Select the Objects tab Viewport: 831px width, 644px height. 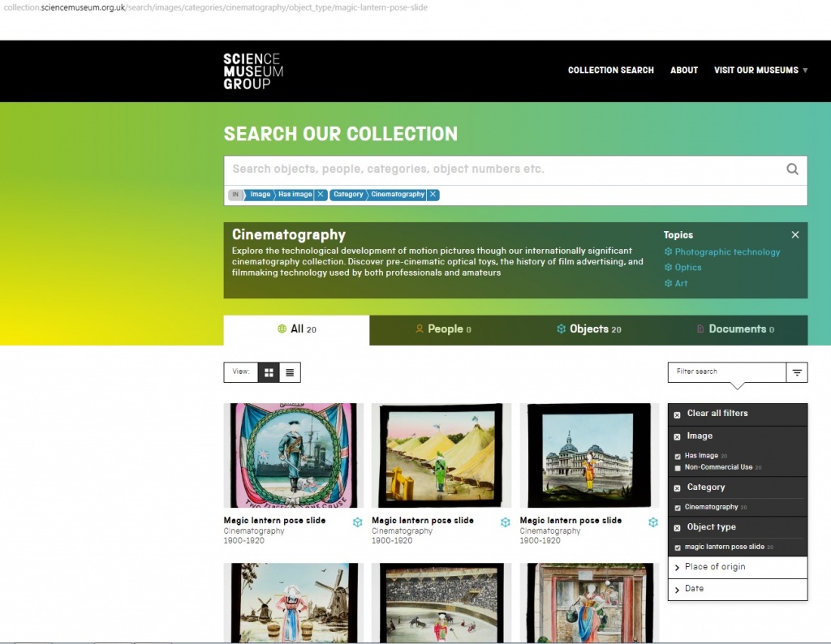pyautogui.click(x=589, y=329)
